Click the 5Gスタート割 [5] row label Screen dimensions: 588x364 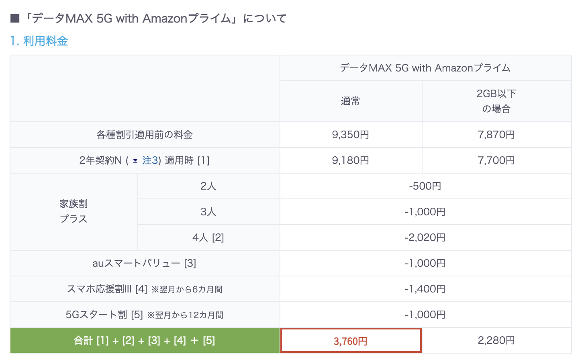pyautogui.click(x=145, y=315)
